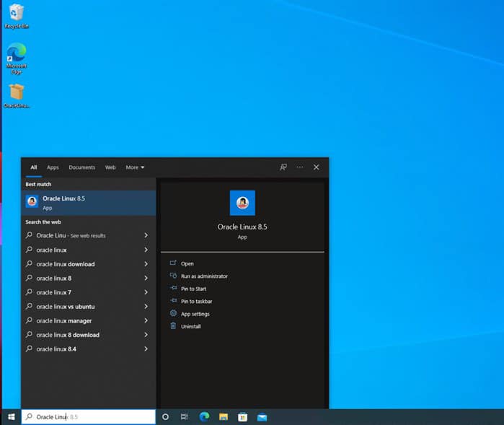
Task: Expand the arrow next to 'oracle linux download'
Action: coord(146,264)
